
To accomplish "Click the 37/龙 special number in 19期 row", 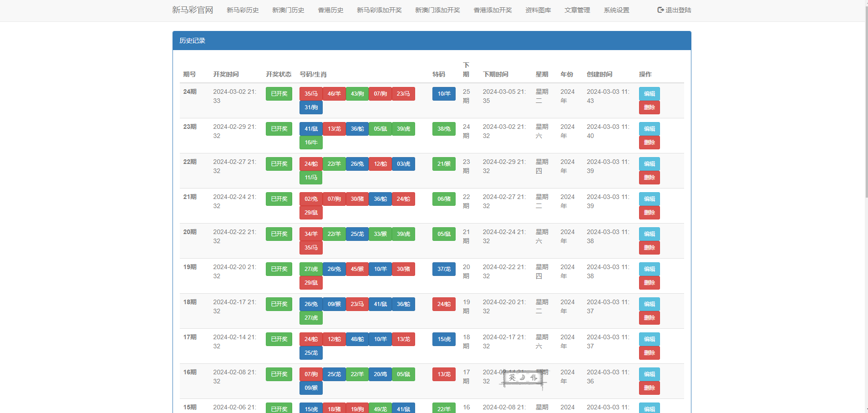I will (444, 269).
